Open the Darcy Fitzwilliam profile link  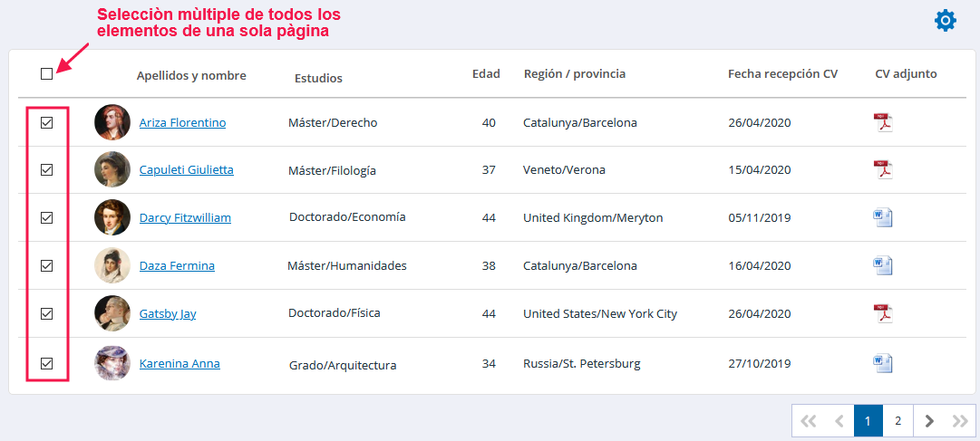[185, 217]
